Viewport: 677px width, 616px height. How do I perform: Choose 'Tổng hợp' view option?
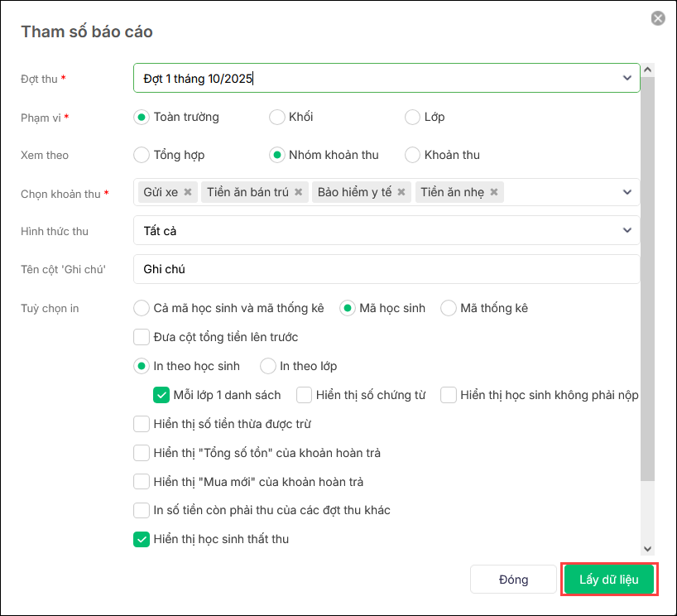[x=142, y=154]
